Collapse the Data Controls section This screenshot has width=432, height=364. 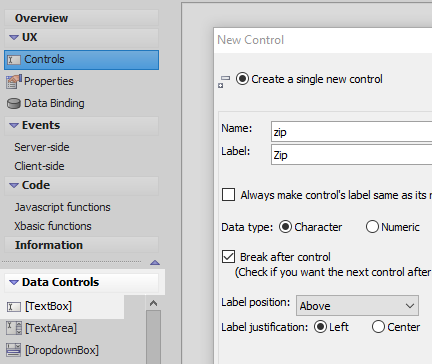click(x=14, y=283)
